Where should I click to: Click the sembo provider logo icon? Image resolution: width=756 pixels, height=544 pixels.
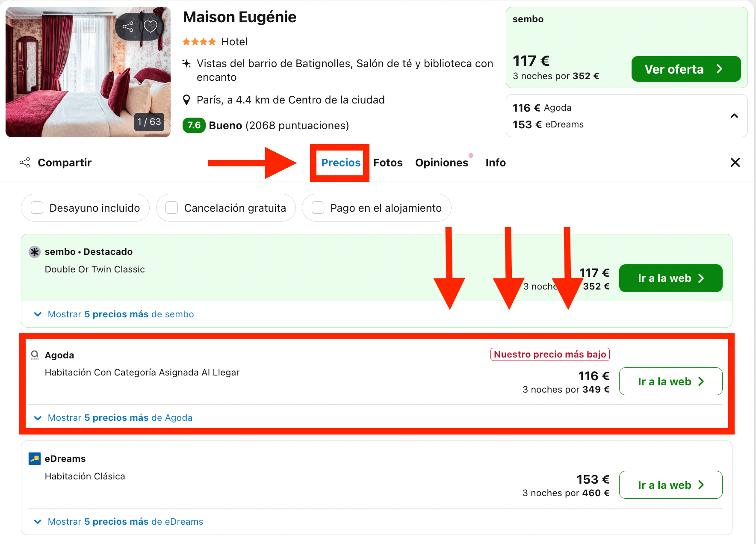pos(35,252)
